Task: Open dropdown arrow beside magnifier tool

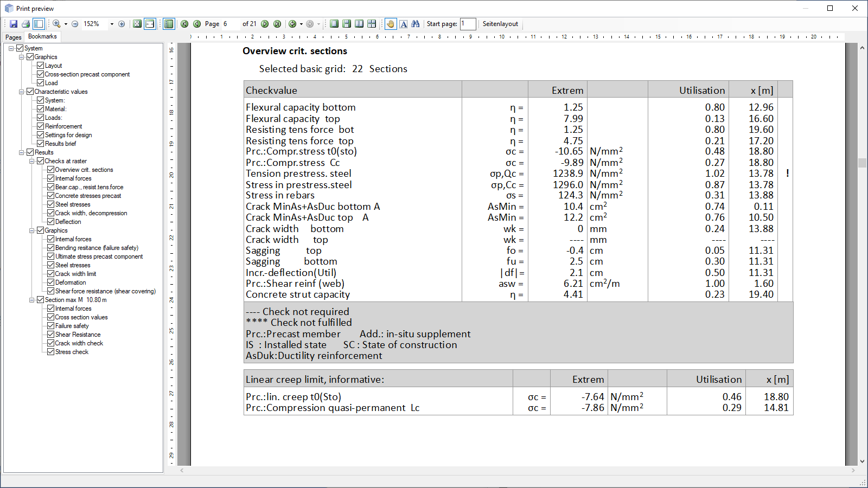Action: pyautogui.click(x=66, y=24)
